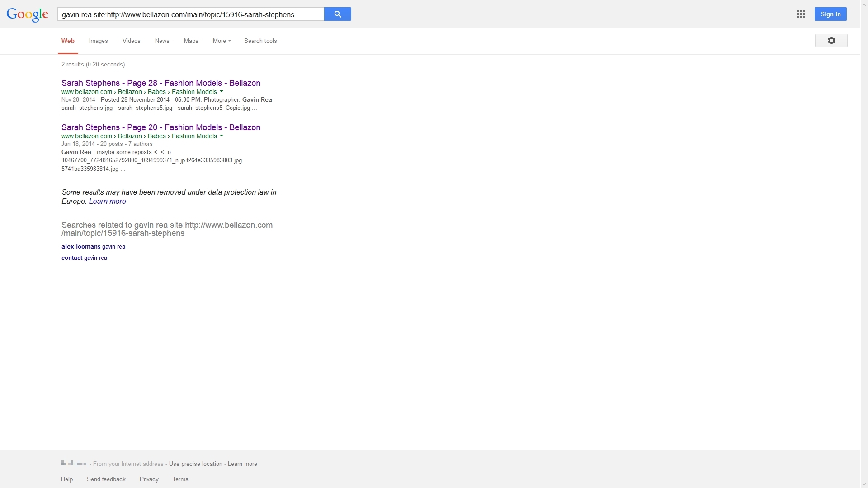Switch to the Images tab

tap(98, 41)
